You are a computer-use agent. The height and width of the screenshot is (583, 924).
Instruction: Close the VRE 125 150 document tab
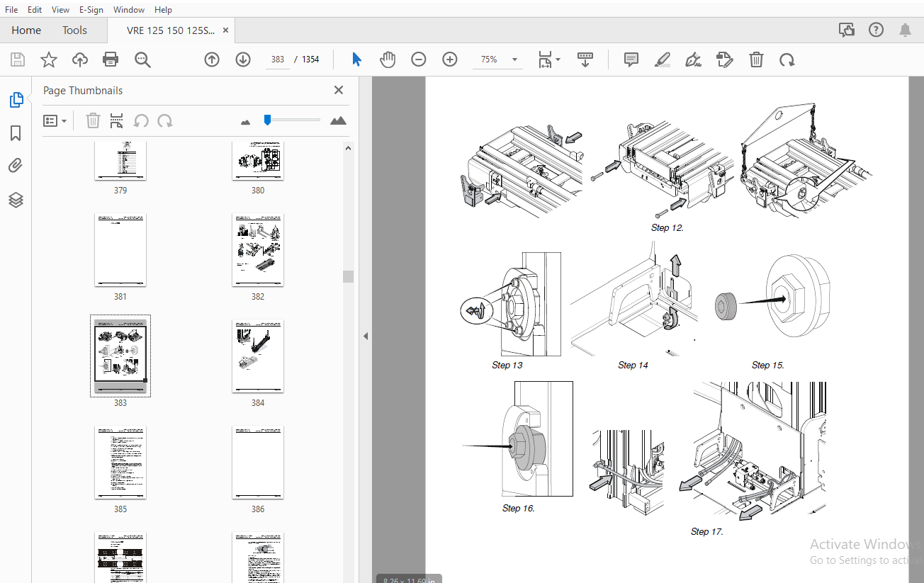pos(225,30)
